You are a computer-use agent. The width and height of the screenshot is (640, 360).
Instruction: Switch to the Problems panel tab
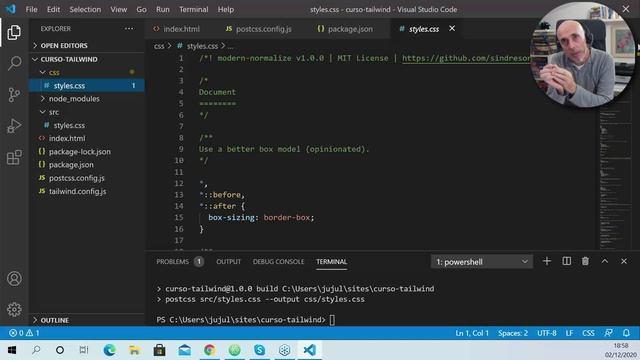(x=180, y=262)
